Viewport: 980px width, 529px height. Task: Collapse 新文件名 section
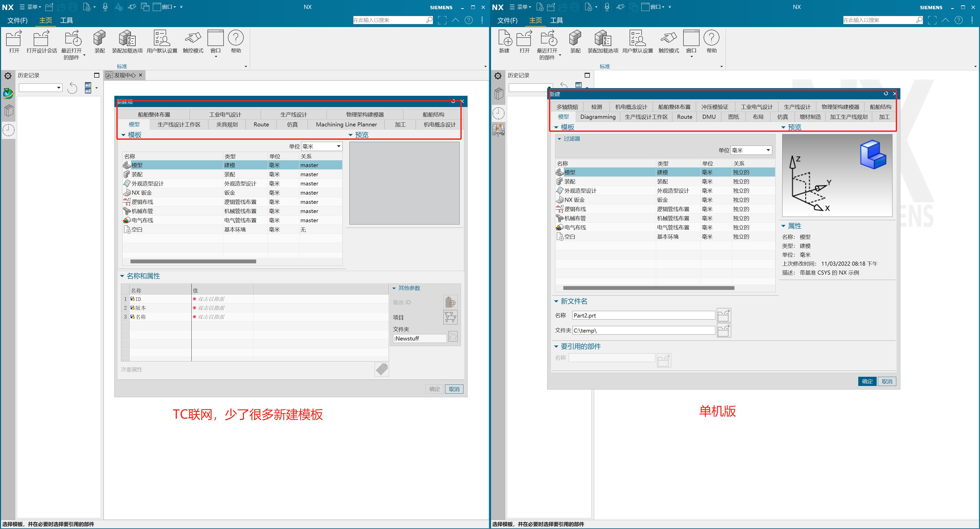[556, 301]
